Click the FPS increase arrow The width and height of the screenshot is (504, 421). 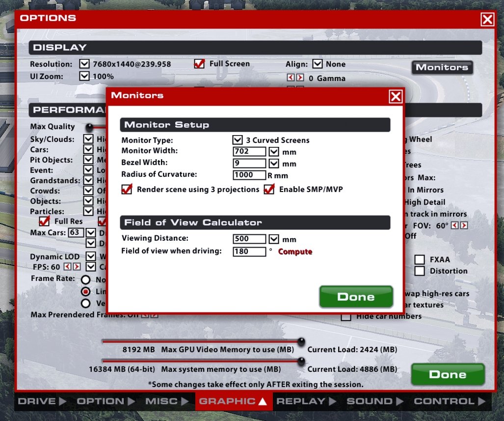[x=77, y=267]
